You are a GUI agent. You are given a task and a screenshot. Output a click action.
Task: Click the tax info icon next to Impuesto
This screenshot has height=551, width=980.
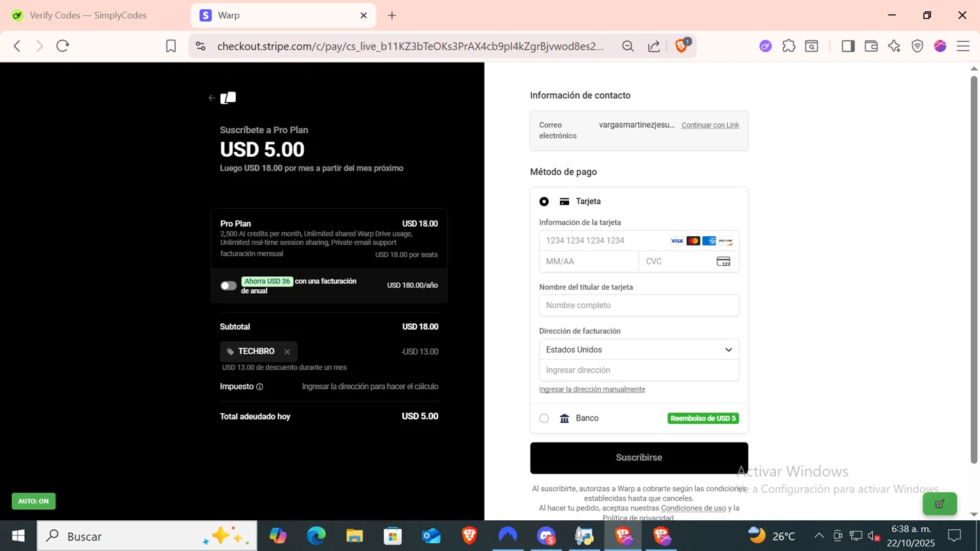[x=259, y=387]
